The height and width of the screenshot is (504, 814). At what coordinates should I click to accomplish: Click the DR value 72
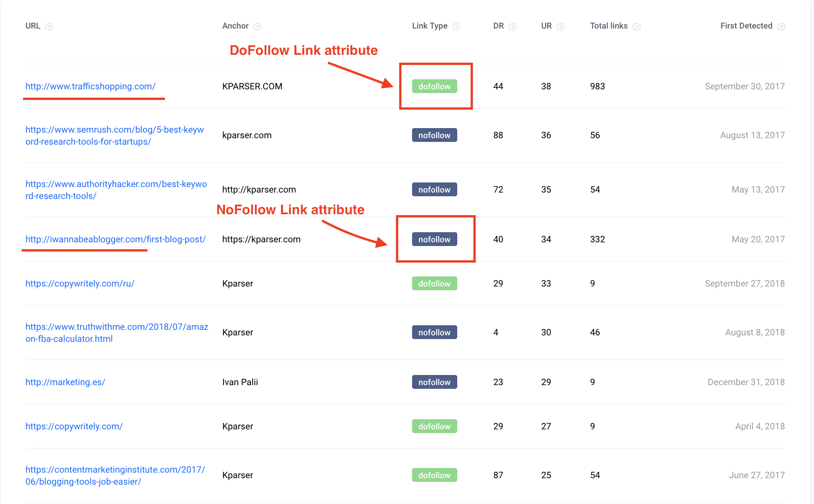(x=498, y=189)
